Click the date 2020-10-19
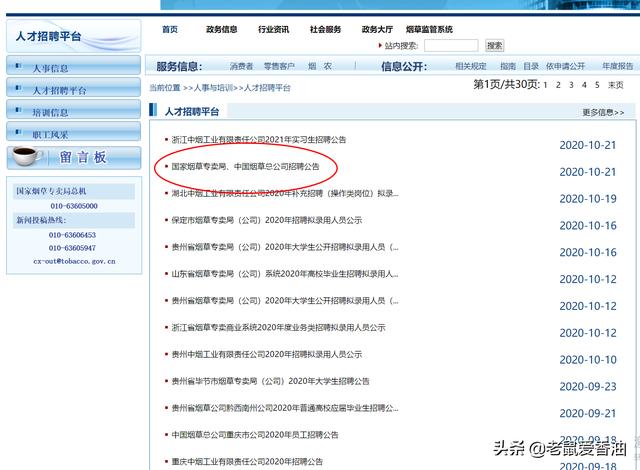640x470 pixels. point(588,199)
